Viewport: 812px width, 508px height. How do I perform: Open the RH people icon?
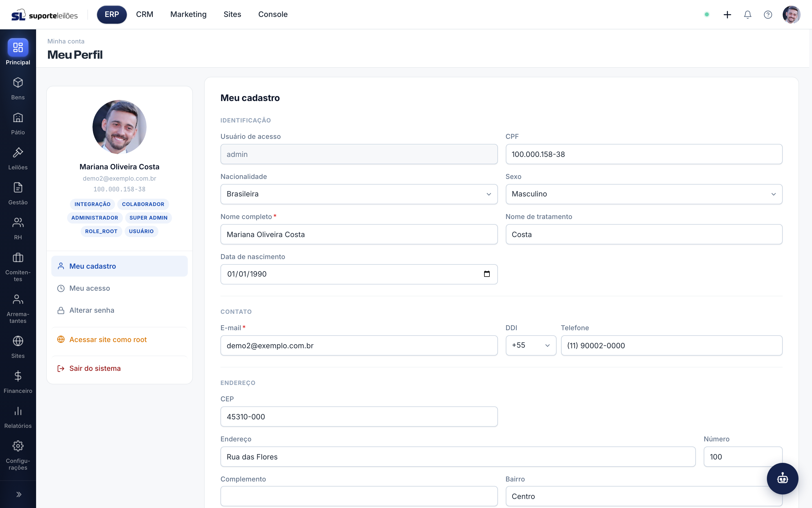[x=18, y=222]
